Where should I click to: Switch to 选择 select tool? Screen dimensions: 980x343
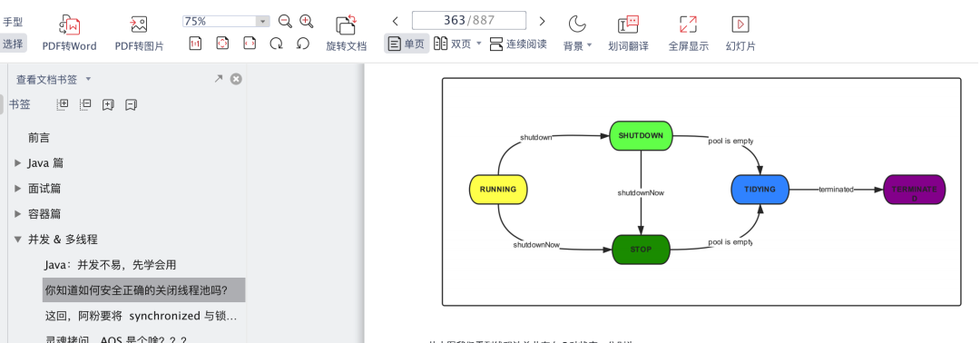click(x=13, y=44)
